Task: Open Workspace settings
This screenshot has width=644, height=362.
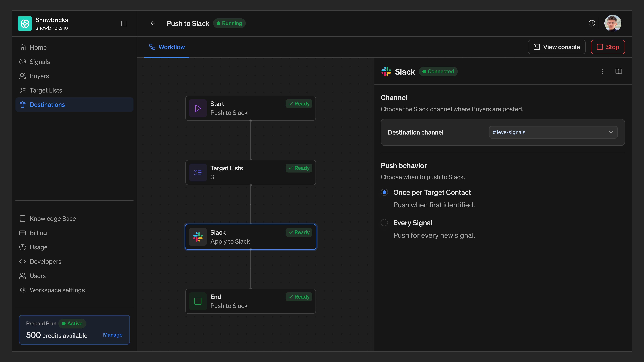Action: pyautogui.click(x=74, y=290)
